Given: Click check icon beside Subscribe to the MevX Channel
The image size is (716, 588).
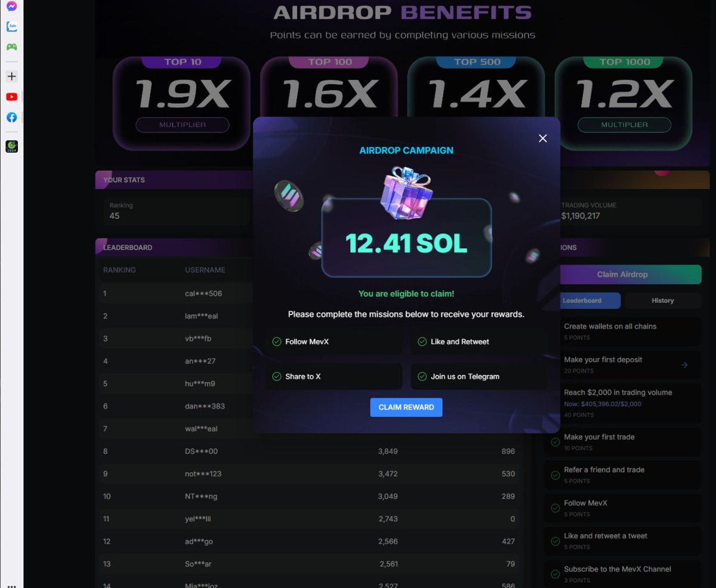Looking at the screenshot, I should point(555,574).
